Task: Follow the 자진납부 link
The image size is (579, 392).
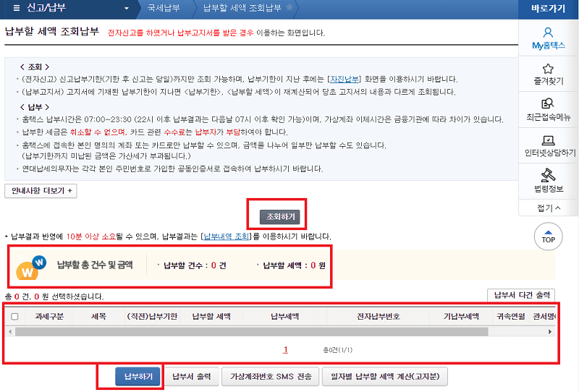Action: point(345,80)
